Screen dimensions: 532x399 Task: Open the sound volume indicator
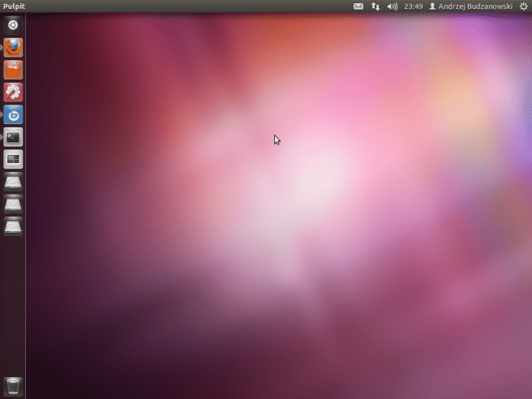click(393, 6)
